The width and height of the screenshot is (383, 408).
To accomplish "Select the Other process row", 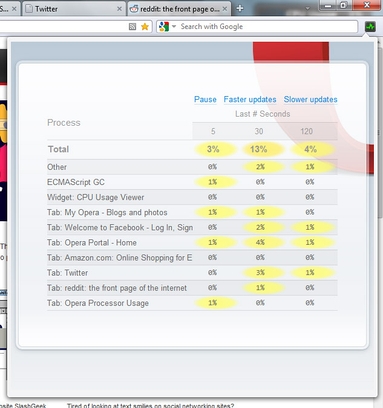I will [x=192, y=167].
